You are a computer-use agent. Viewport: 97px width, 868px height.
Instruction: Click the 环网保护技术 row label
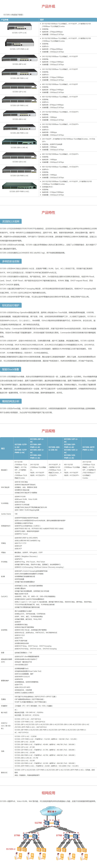coord(5,526)
